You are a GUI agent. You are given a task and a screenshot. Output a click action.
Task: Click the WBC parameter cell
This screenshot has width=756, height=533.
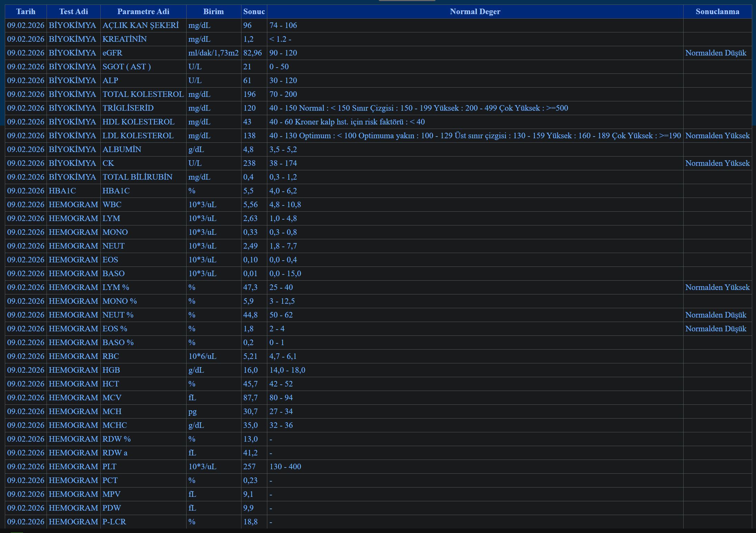(112, 205)
